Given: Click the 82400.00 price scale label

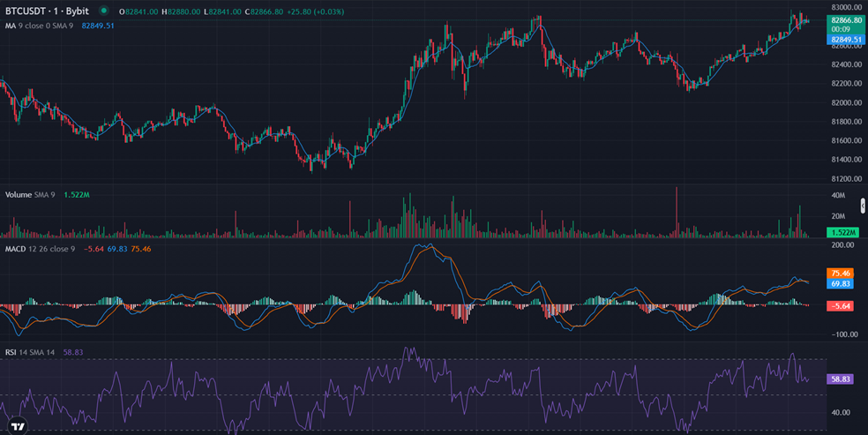Looking at the screenshot, I should [847, 64].
